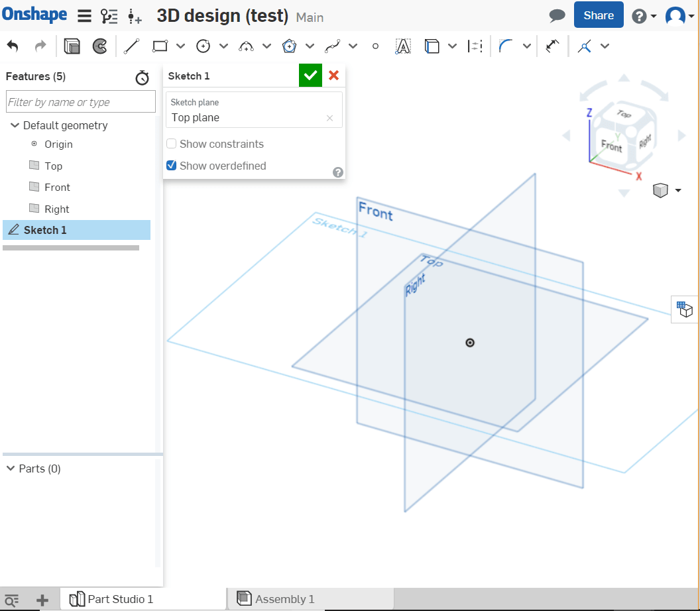Screen dimensions: 700x611
Task: Open the Onshape main hamburger menu
Action: [x=84, y=16]
